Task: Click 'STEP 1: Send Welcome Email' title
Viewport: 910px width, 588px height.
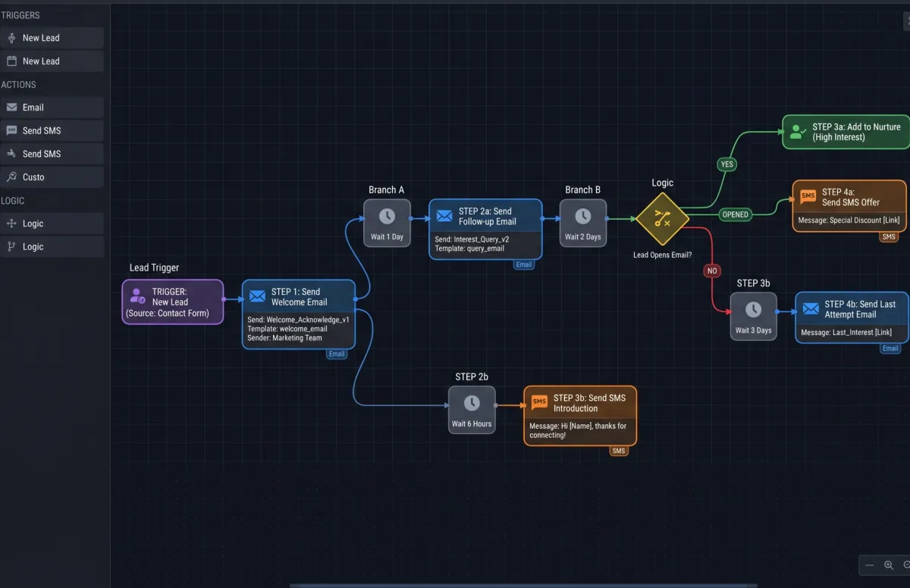Action: coord(299,297)
